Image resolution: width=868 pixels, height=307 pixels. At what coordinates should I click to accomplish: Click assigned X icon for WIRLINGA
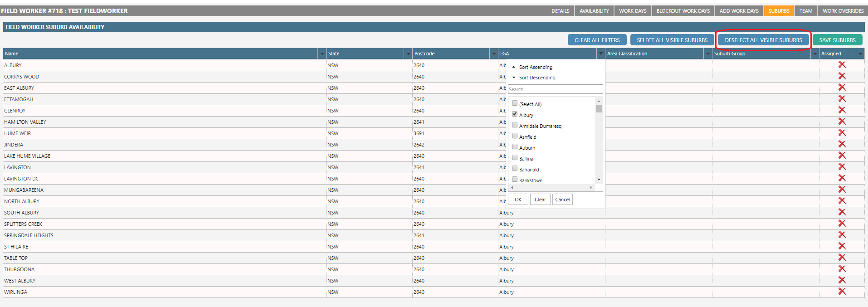pyautogui.click(x=842, y=292)
